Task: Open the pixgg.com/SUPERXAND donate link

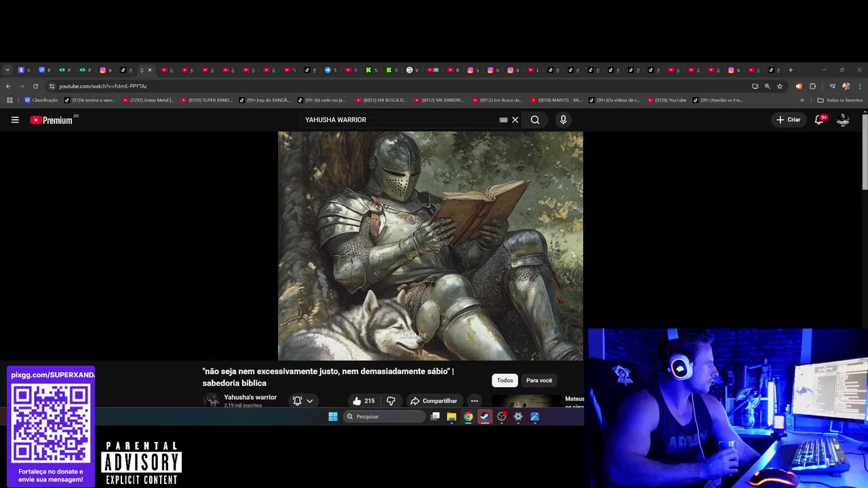Action: point(53,375)
